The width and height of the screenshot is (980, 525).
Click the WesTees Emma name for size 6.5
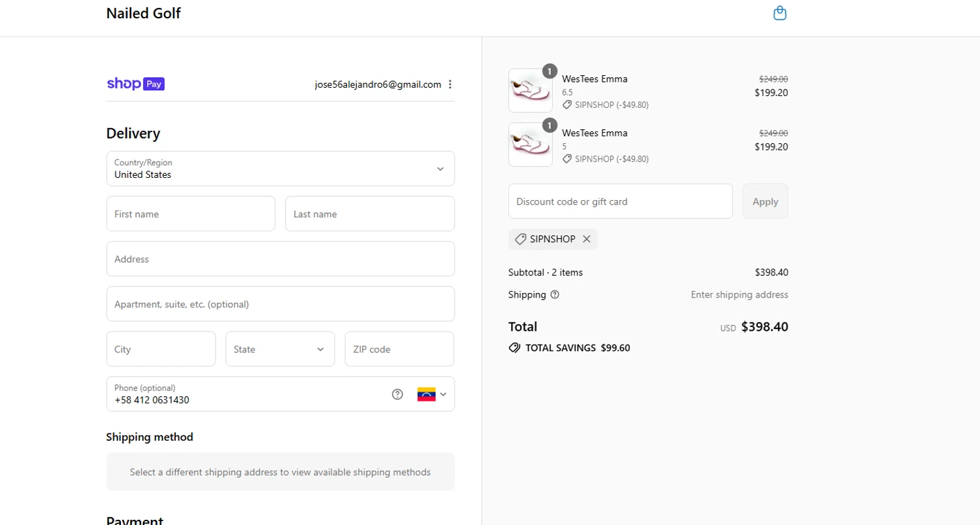click(595, 79)
